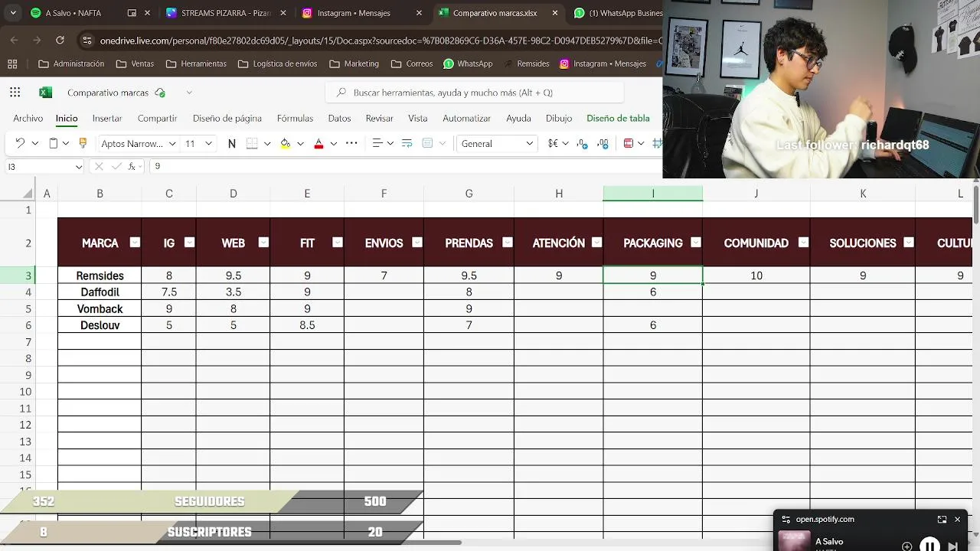Reload the browser page
980x551 pixels.
(60, 40)
